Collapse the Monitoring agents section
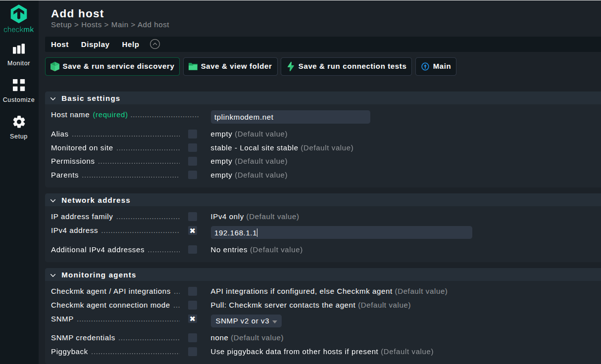 pos(53,275)
